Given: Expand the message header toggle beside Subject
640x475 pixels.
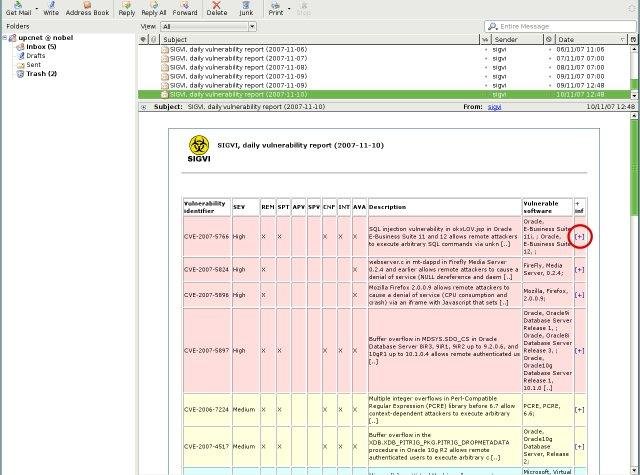Looking at the screenshot, I should (144, 107).
